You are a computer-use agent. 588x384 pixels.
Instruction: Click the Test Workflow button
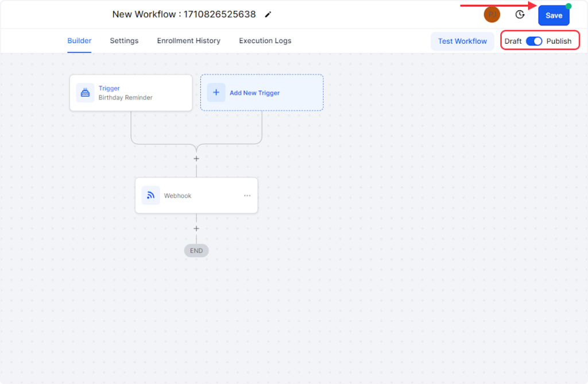pyautogui.click(x=462, y=41)
